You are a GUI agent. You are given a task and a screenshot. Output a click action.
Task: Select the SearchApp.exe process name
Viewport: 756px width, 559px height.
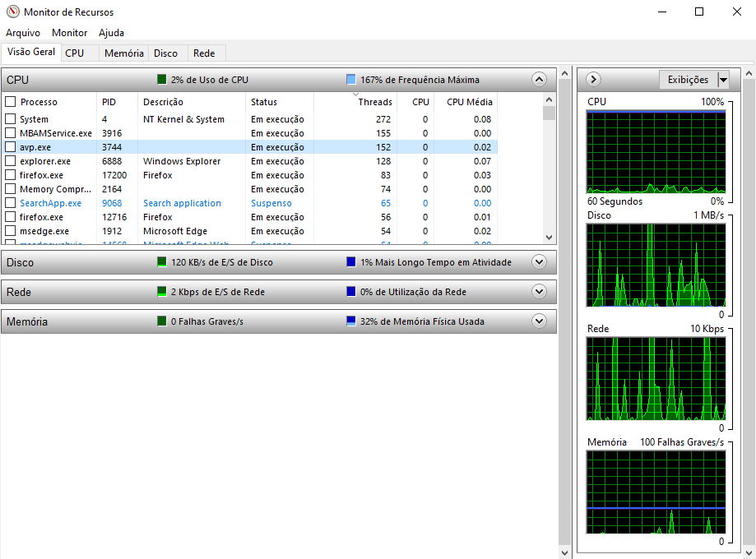click(x=51, y=203)
